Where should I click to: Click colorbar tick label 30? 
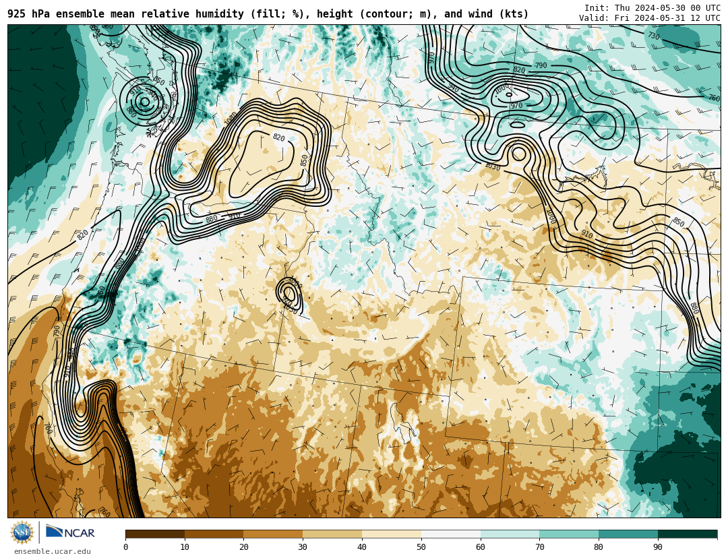[x=303, y=547]
